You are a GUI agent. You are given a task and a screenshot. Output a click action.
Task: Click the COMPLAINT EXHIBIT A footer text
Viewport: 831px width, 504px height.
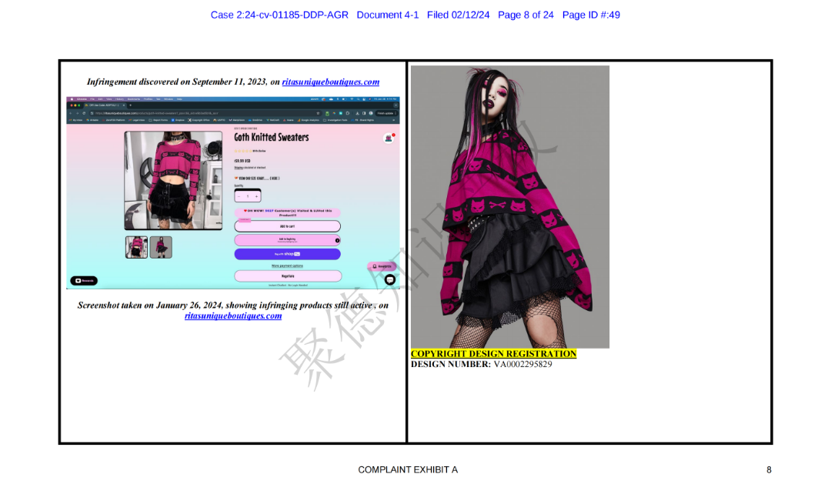coord(408,469)
